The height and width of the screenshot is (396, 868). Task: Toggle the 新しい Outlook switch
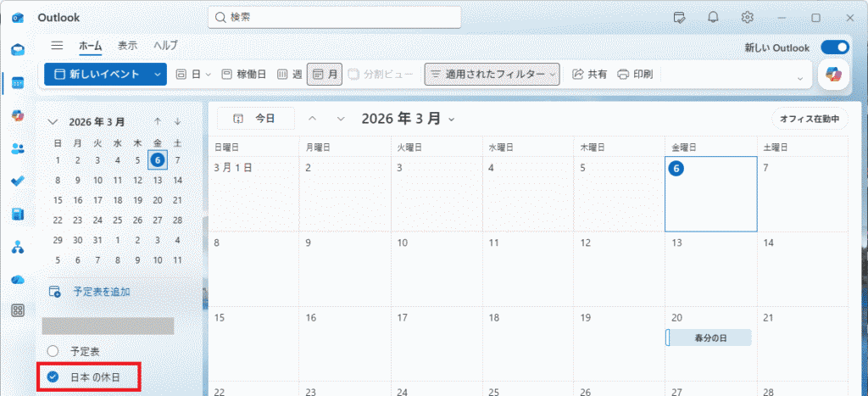coord(834,47)
